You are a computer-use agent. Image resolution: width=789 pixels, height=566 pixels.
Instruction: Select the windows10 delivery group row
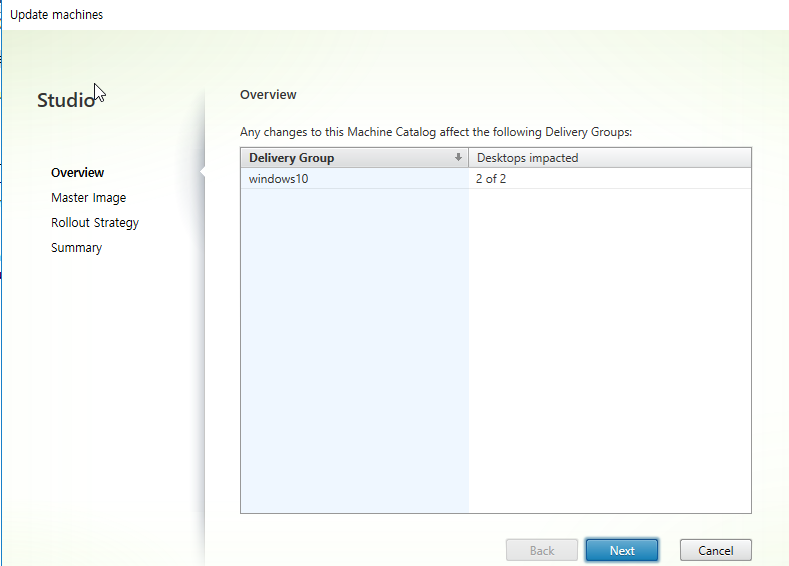(x=496, y=179)
